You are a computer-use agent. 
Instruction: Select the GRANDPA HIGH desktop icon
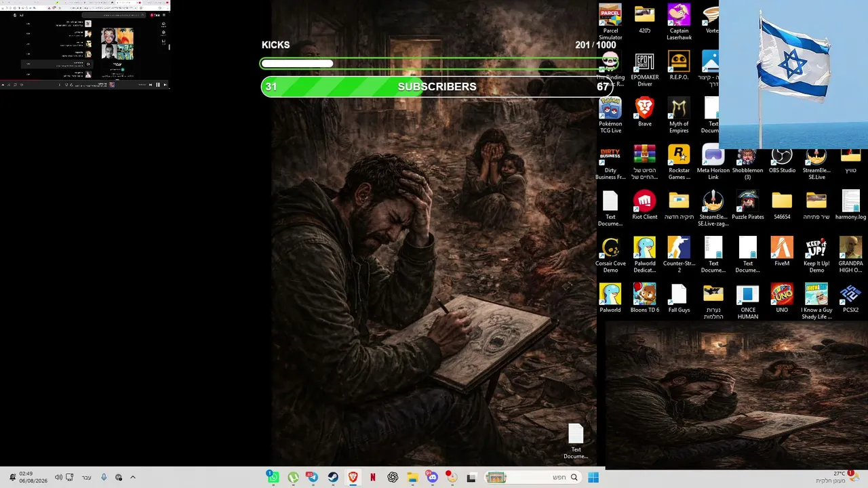[x=850, y=255]
